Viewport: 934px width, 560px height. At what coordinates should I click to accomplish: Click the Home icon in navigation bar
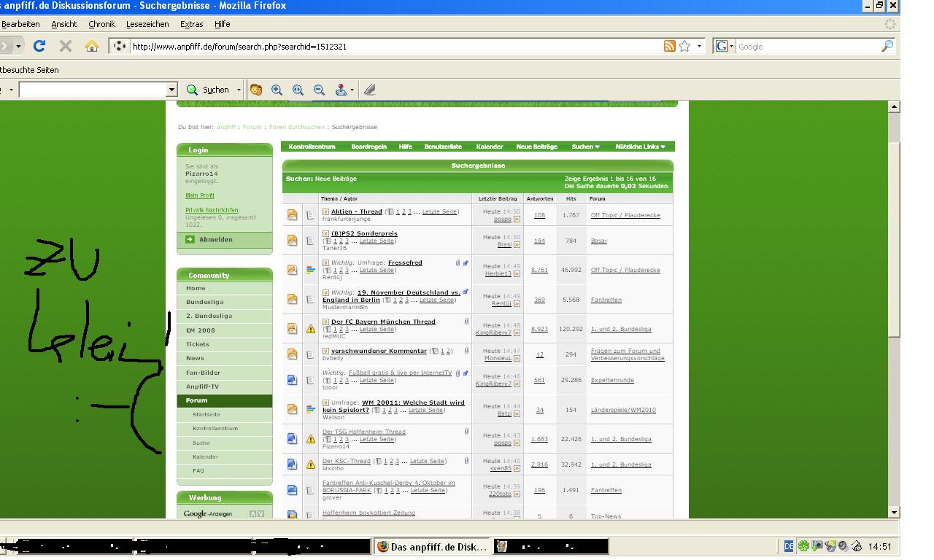92,46
